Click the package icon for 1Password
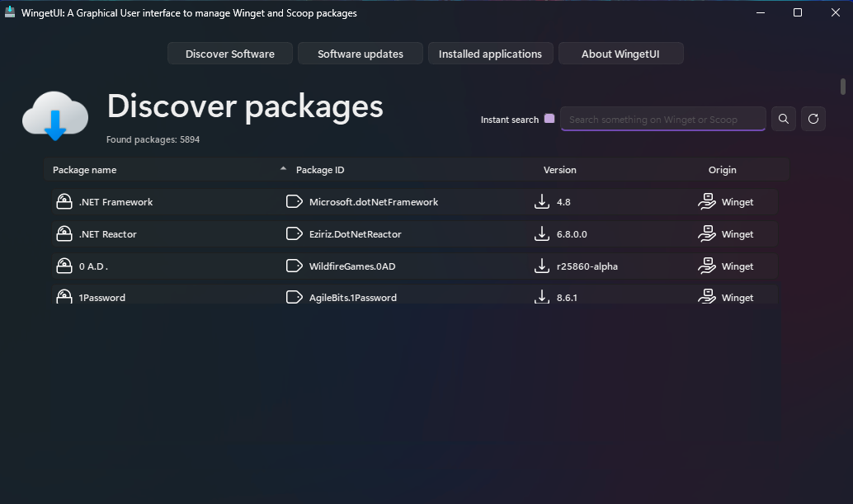 (64, 296)
